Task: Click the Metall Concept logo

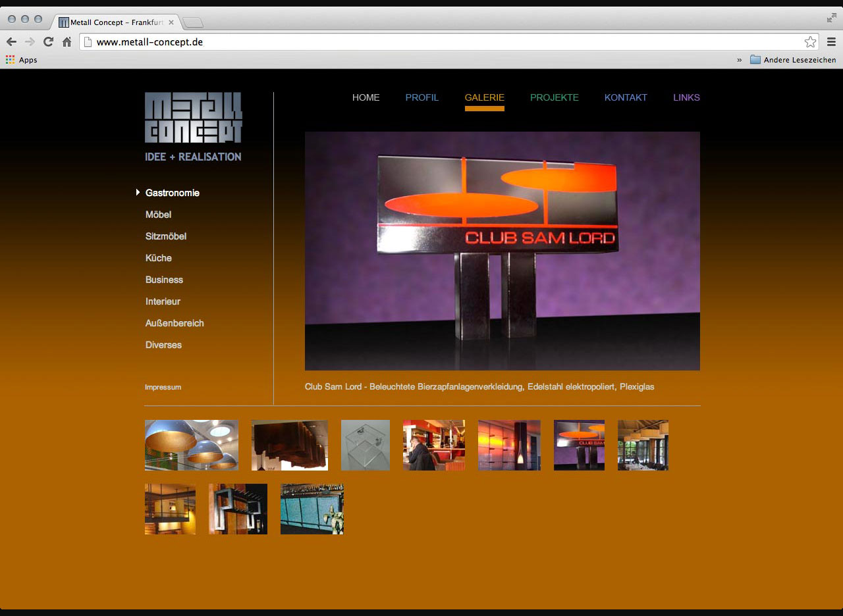Action: pos(194,117)
